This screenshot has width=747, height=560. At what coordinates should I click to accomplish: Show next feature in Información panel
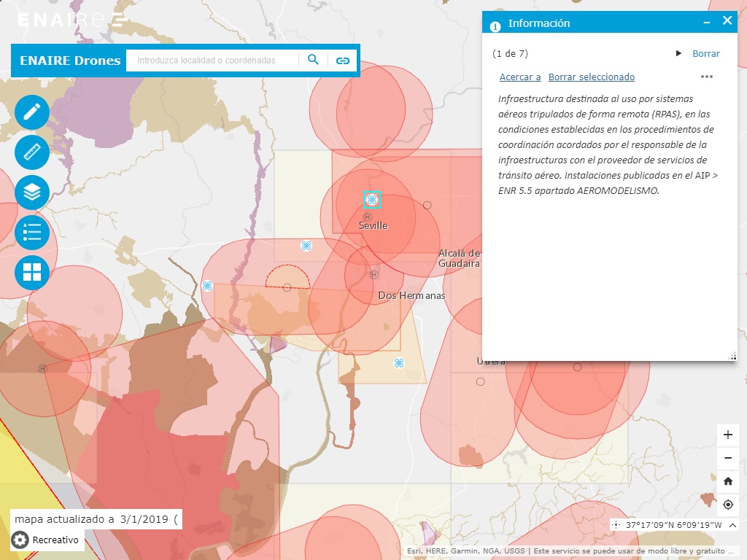(678, 53)
